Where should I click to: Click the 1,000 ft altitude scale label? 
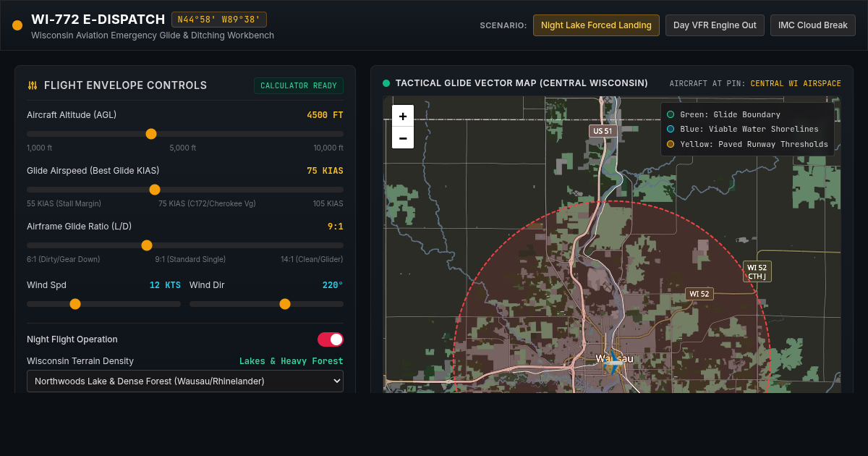click(x=40, y=148)
